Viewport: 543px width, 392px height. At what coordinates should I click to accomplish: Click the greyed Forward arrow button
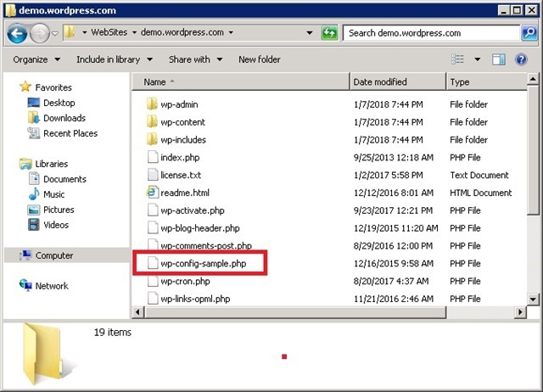coord(40,33)
